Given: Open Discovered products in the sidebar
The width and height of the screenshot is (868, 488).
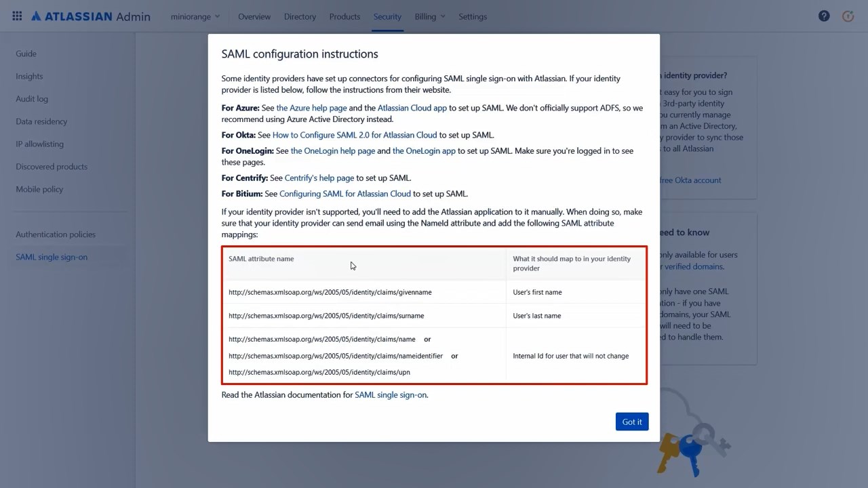Looking at the screenshot, I should point(52,166).
